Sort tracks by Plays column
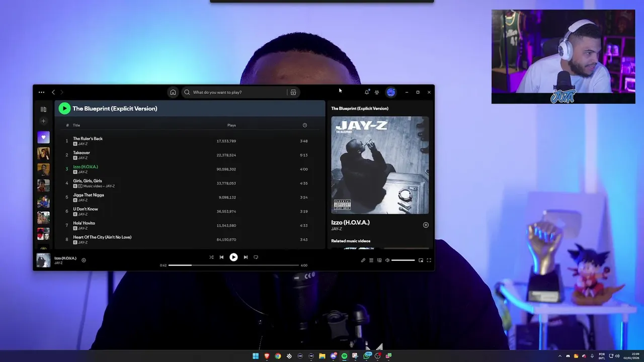644x362 pixels. [231, 125]
